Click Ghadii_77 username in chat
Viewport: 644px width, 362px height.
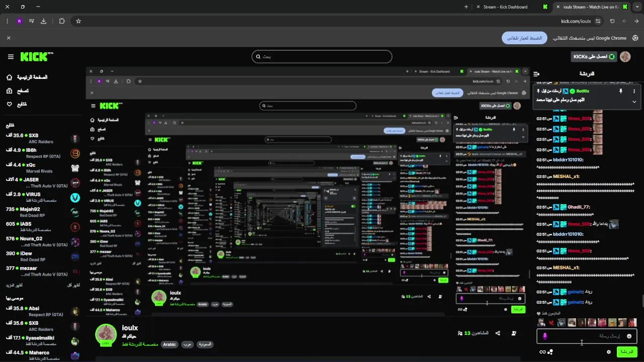[578, 207]
